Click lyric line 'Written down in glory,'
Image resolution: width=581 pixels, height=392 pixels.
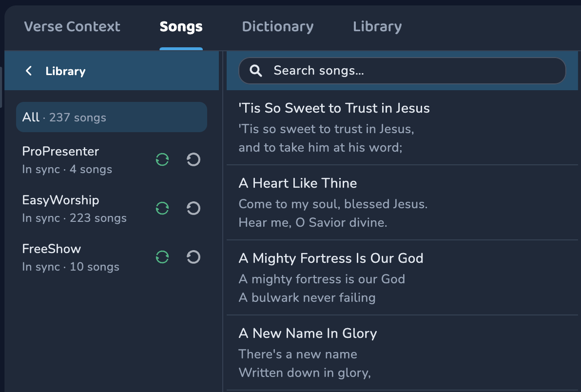[x=305, y=372]
